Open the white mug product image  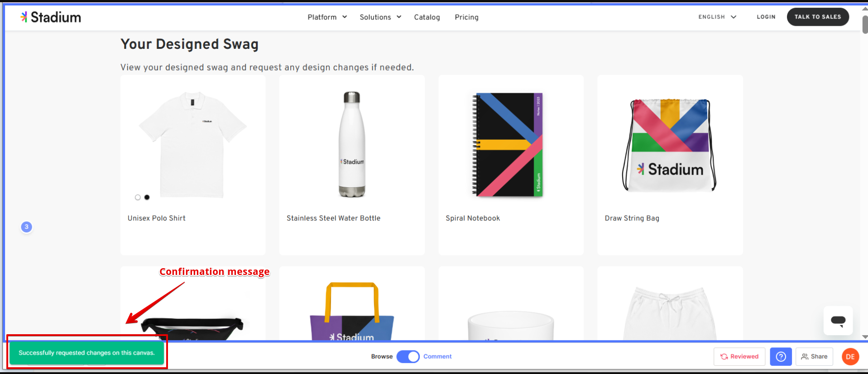pyautogui.click(x=511, y=326)
